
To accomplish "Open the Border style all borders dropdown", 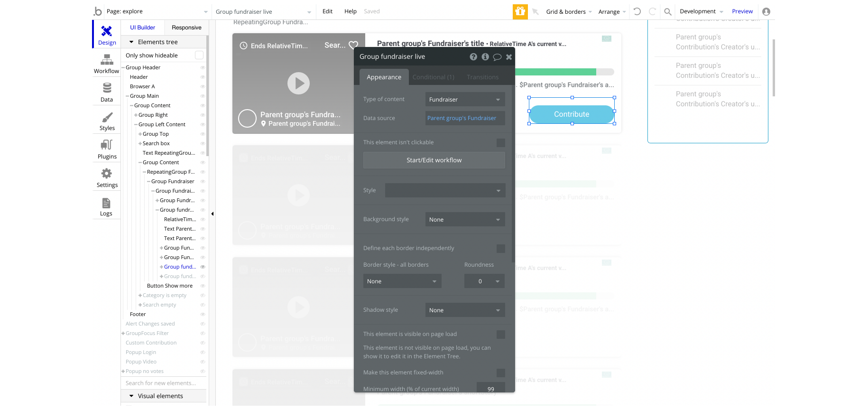I will pos(402,281).
